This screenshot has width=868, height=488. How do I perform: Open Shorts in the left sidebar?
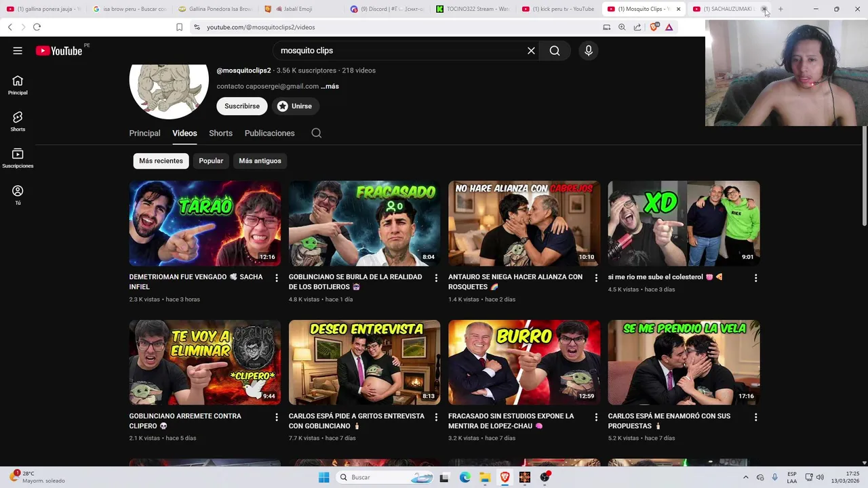(x=18, y=121)
